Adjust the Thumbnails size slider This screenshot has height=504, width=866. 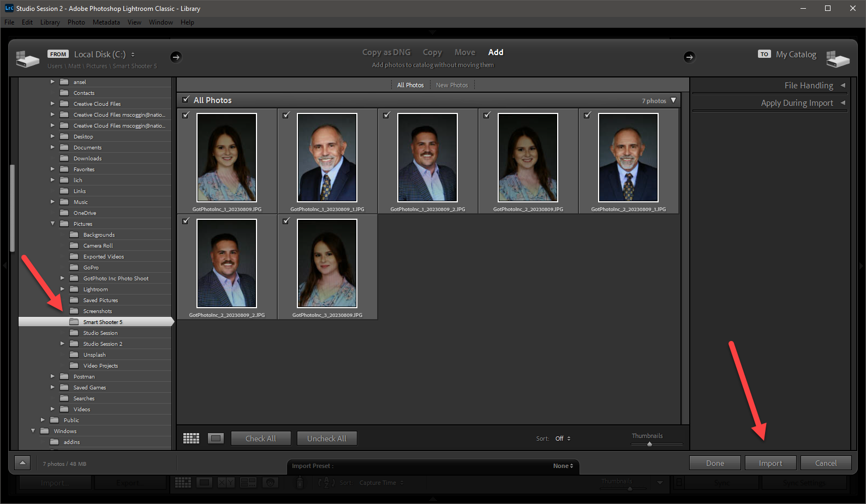[x=649, y=444]
